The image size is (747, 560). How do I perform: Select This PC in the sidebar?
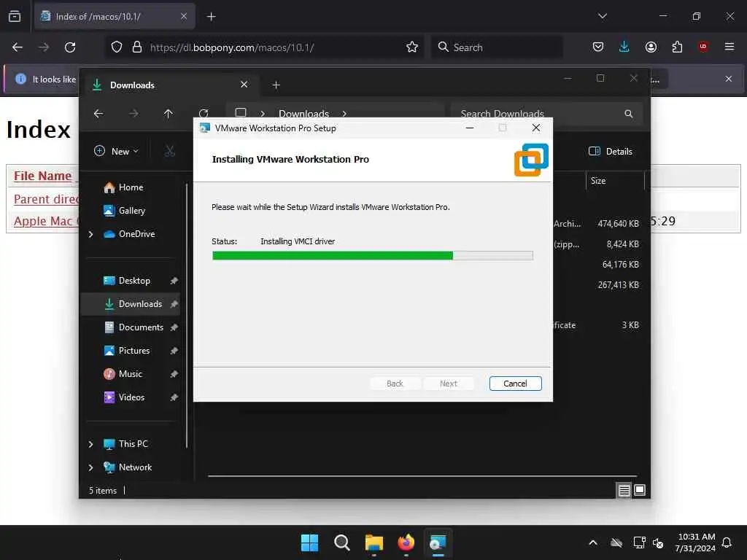click(x=125, y=444)
